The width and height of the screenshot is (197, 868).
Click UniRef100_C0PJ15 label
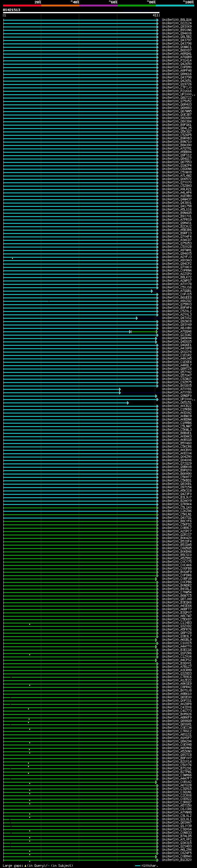pos(176,294)
